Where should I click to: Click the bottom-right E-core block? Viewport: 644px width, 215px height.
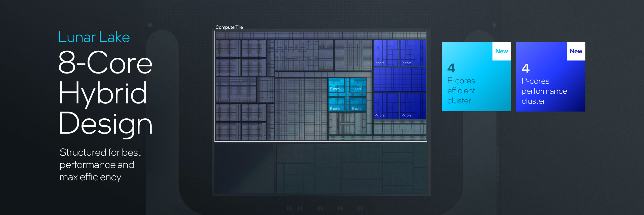[x=358, y=104]
